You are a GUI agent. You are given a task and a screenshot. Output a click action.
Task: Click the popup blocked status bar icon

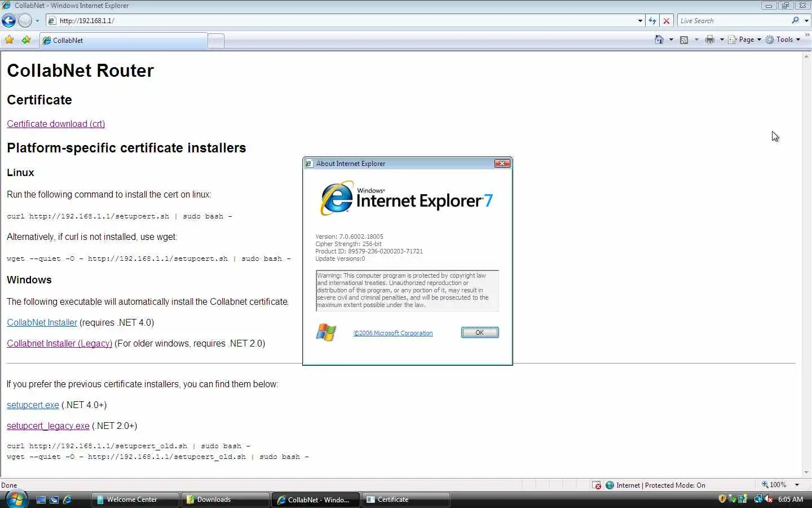pyautogui.click(x=597, y=485)
